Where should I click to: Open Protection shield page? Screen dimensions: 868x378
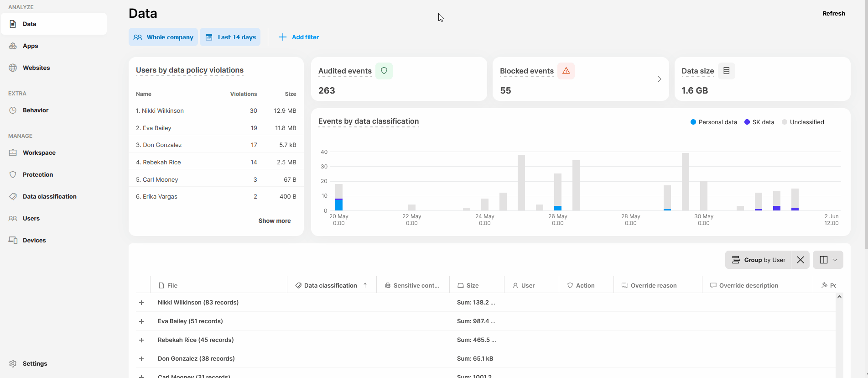[x=37, y=174]
